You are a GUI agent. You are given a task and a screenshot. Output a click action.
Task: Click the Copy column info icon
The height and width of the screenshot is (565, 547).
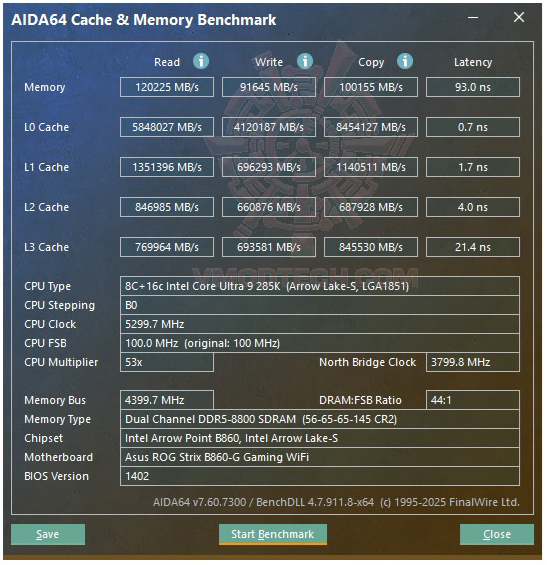pos(405,61)
